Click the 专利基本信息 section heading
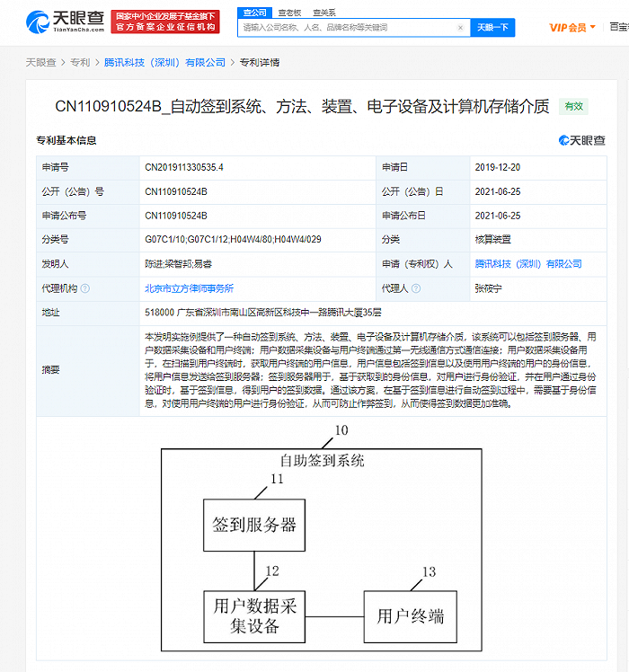 (66, 140)
